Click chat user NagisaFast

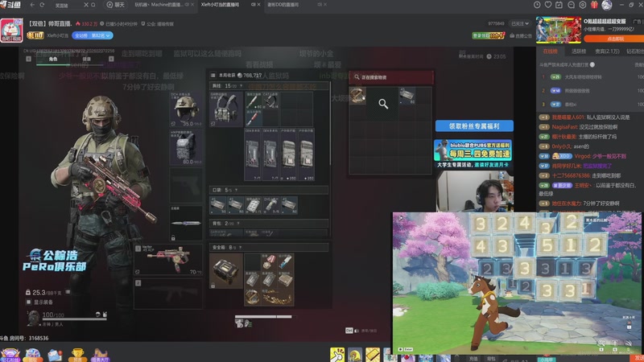(x=565, y=127)
